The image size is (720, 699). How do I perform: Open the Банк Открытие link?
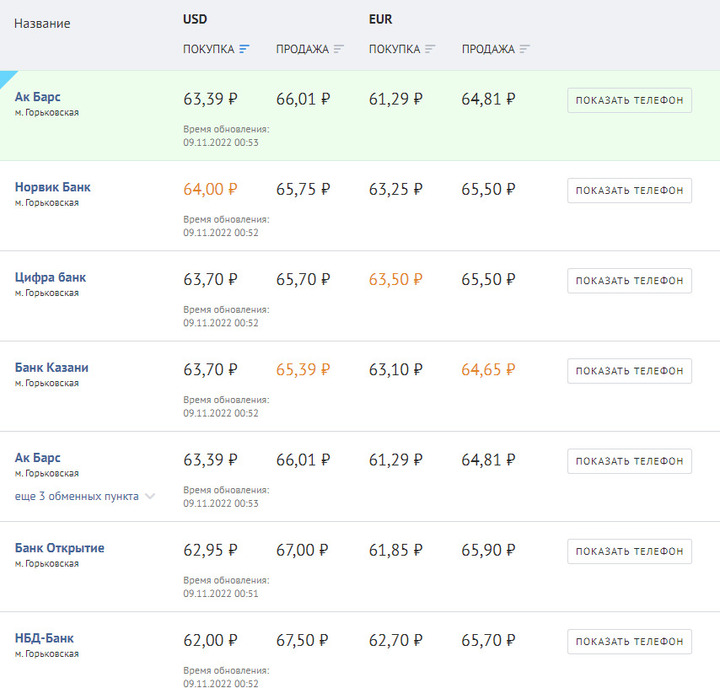(60, 548)
